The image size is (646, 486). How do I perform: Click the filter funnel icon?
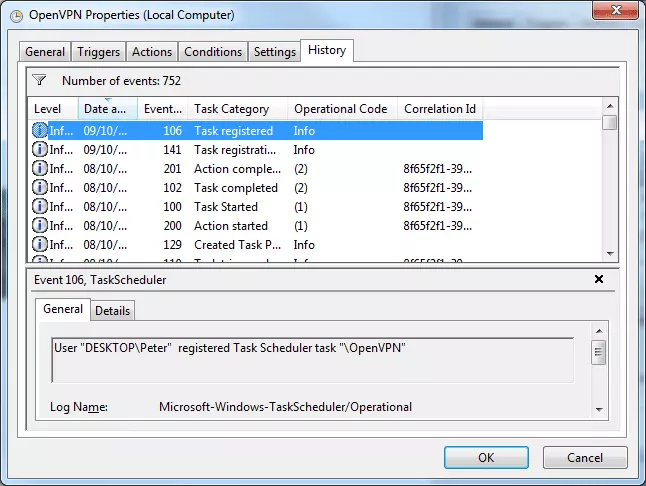pos(40,80)
